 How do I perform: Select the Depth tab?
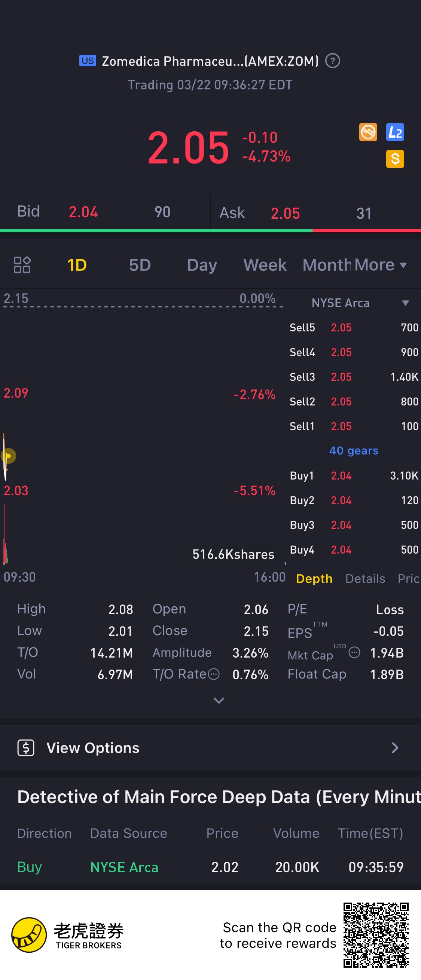[314, 579]
